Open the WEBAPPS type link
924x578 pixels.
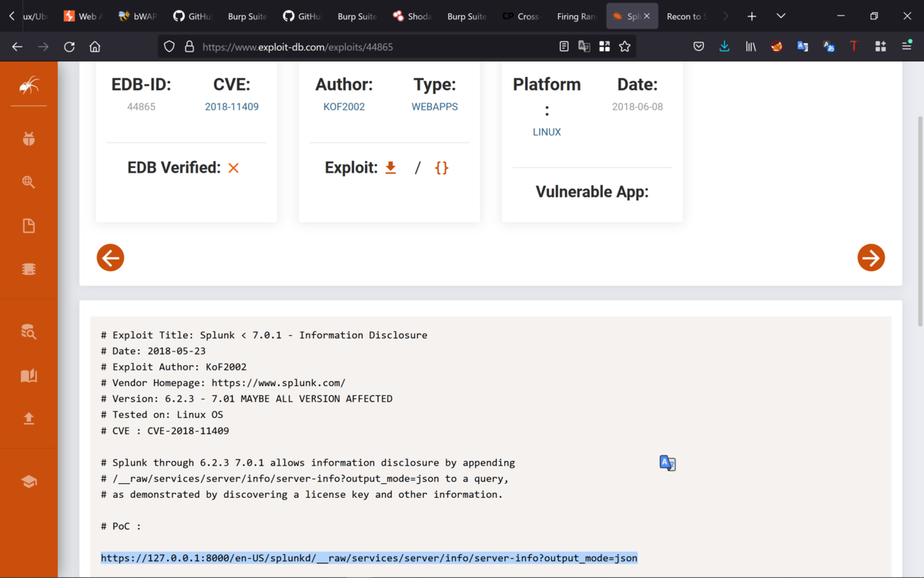coord(435,107)
